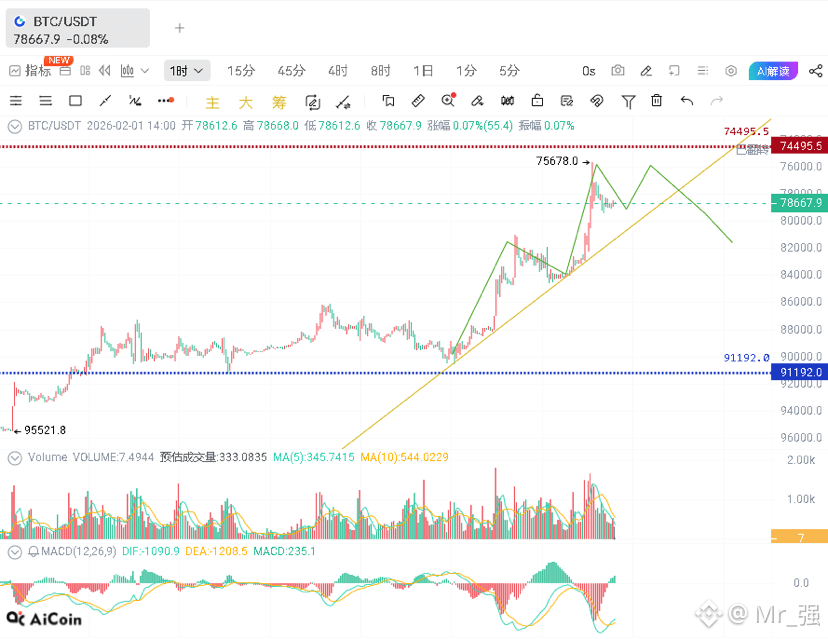
Task: Switch to the 1分 timeframe
Action: tap(466, 71)
